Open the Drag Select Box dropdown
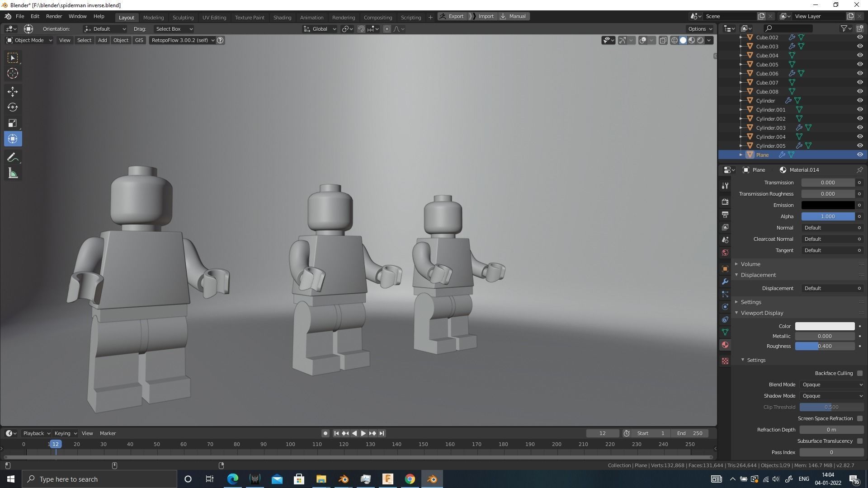The image size is (868, 488). point(174,29)
